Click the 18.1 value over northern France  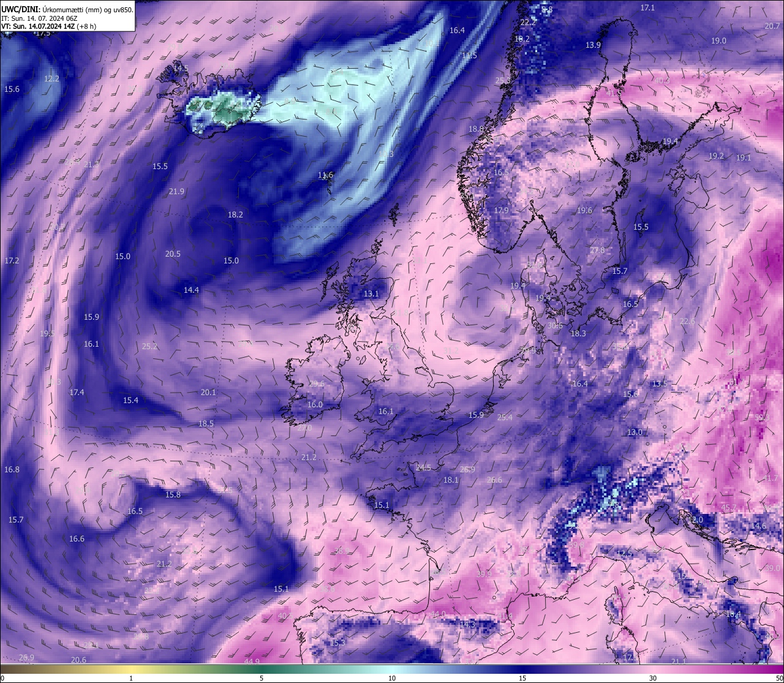pos(451,480)
